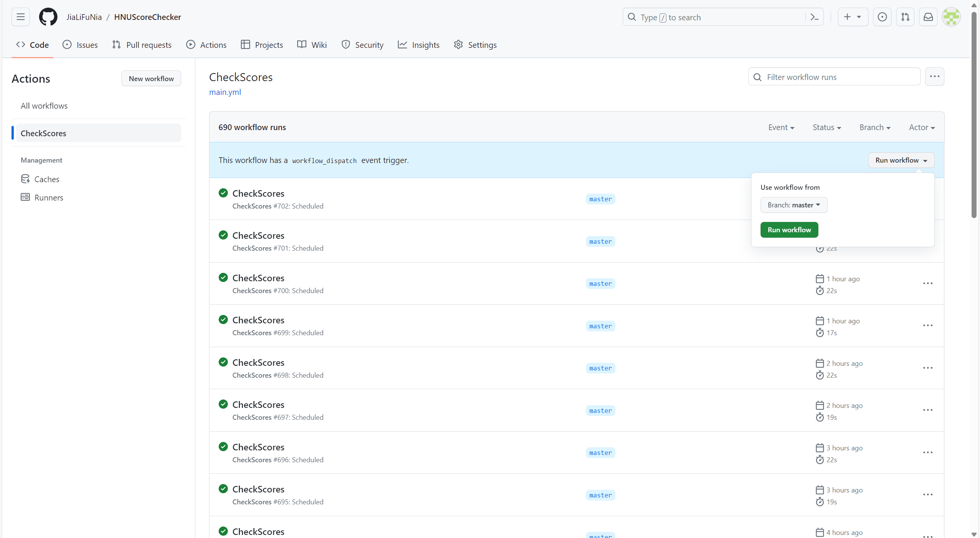Expand the Actor filter dropdown
This screenshot has height=538, width=980.
(x=922, y=127)
